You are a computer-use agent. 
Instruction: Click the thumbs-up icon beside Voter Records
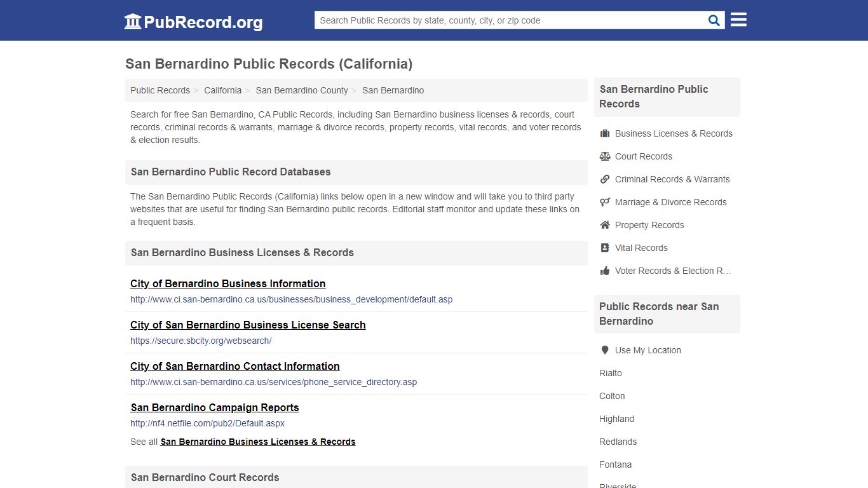pos(605,271)
